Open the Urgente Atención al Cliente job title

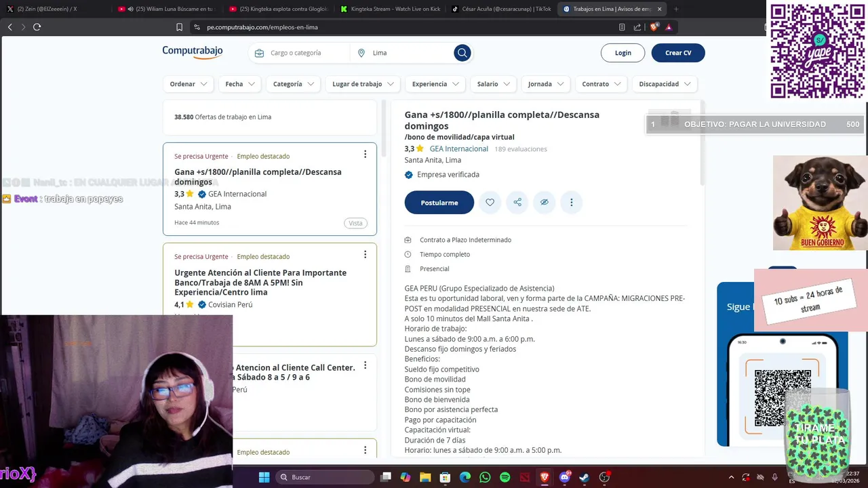click(x=260, y=283)
